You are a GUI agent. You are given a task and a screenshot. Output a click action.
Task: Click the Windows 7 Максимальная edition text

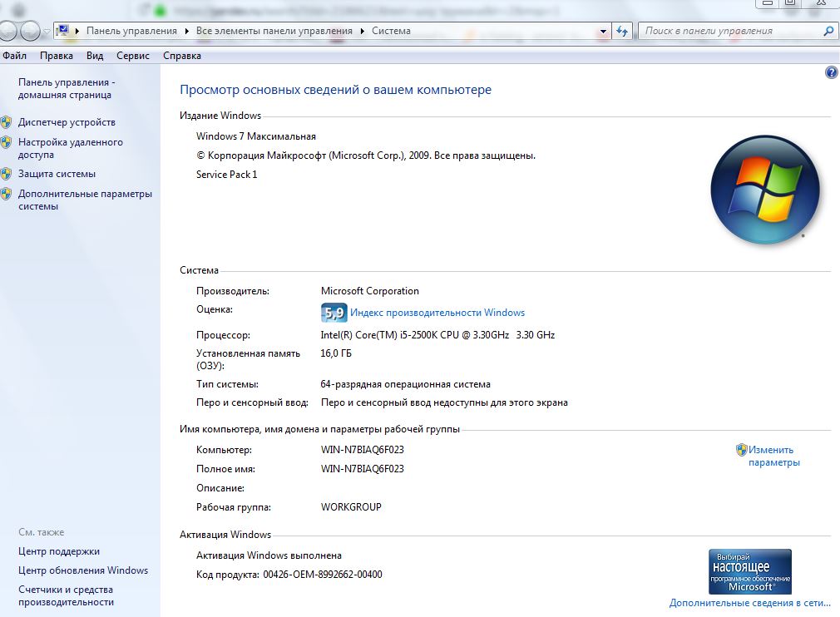click(x=256, y=136)
